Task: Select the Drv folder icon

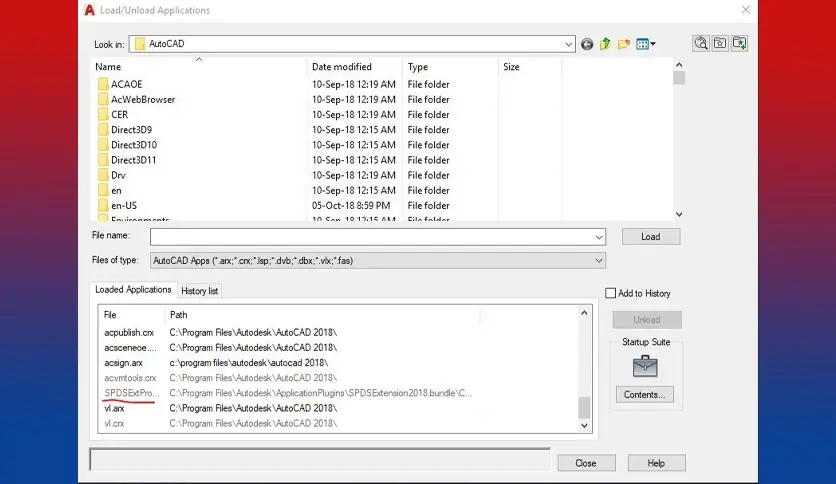Action: click(103, 175)
